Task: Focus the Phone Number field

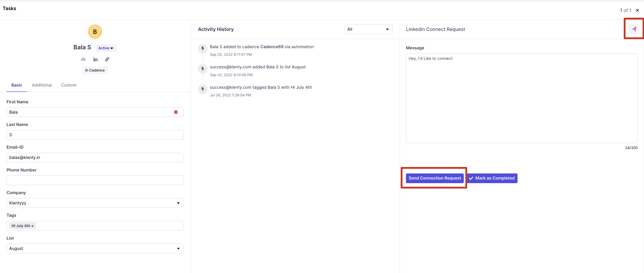Action: coord(95,180)
